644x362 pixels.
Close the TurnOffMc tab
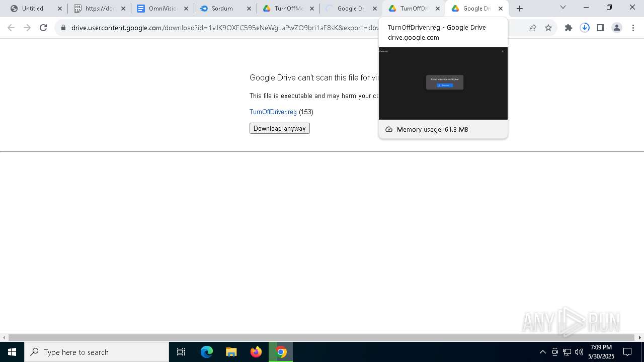(x=312, y=9)
